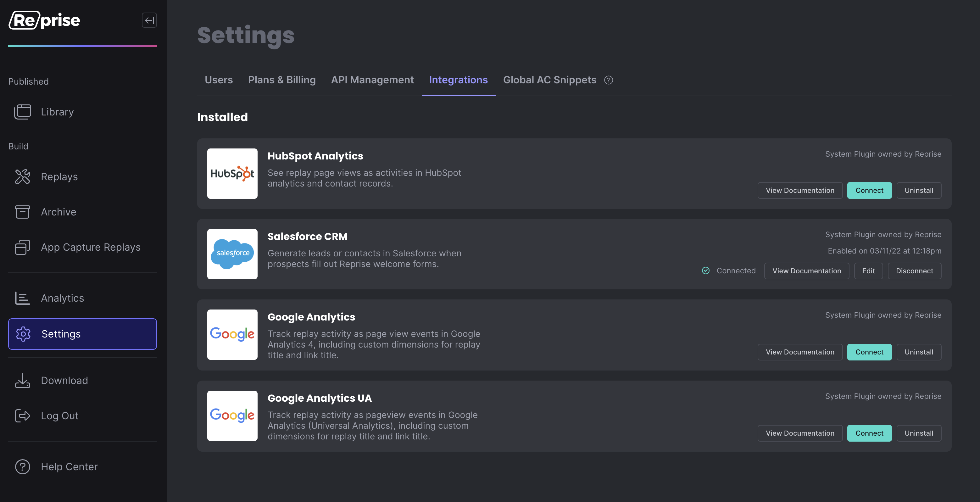Click the Download tray icon
This screenshot has height=502, width=980.
(22, 381)
